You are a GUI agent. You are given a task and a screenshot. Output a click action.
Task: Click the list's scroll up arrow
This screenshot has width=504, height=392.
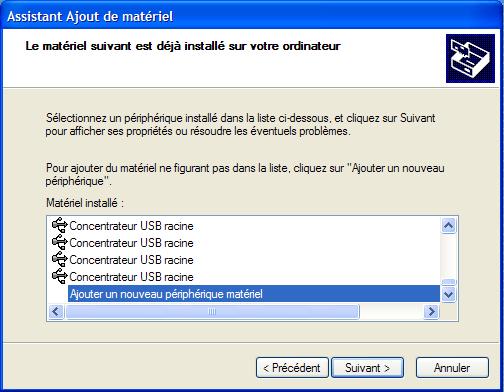[449, 226]
